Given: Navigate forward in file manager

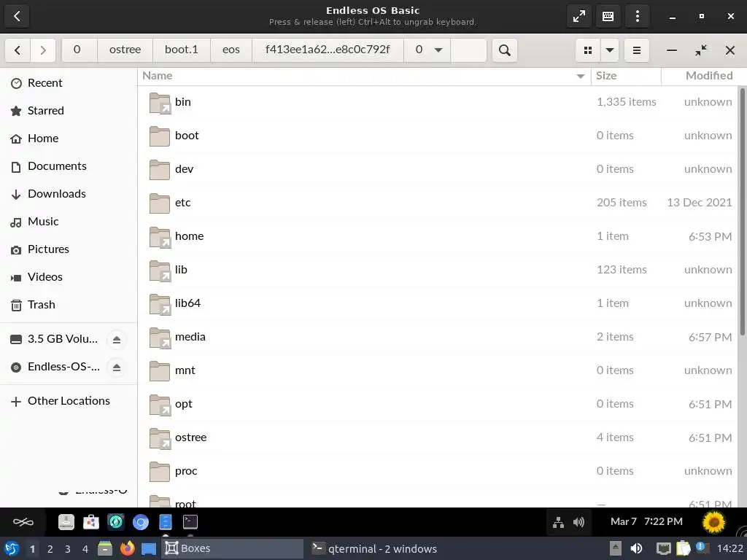Looking at the screenshot, I should [43, 50].
